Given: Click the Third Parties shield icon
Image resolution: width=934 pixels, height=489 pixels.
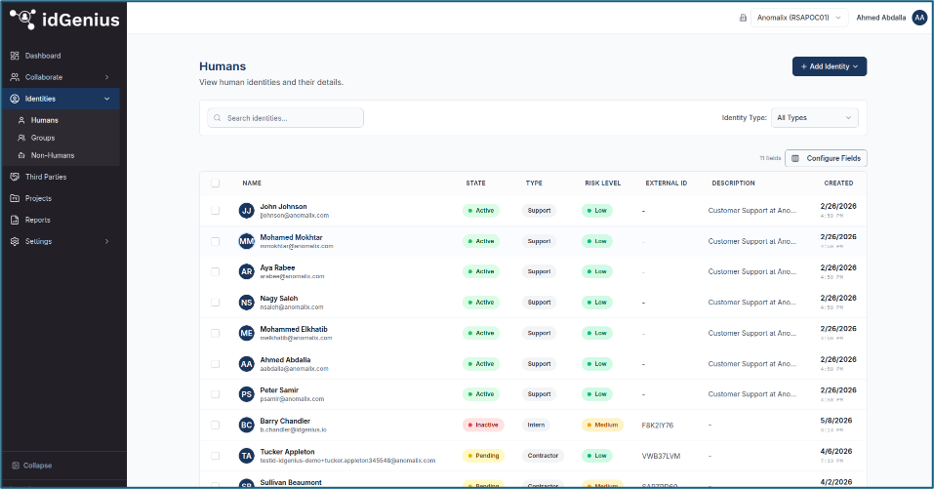Looking at the screenshot, I should 15,177.
